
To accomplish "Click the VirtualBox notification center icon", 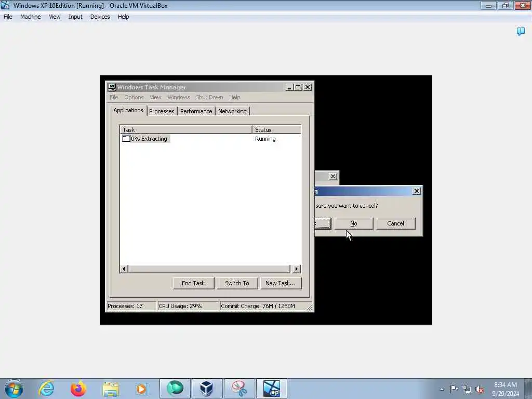I will click(521, 32).
